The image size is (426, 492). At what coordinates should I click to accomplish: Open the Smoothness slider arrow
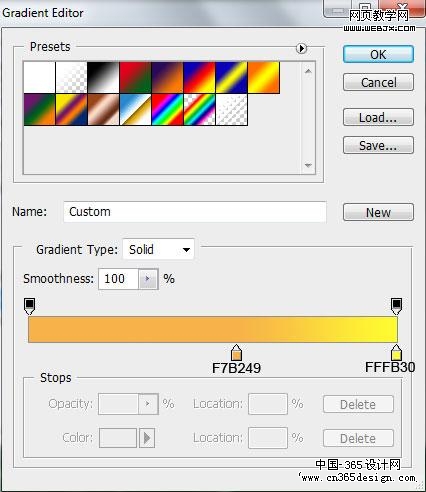pyautogui.click(x=148, y=279)
